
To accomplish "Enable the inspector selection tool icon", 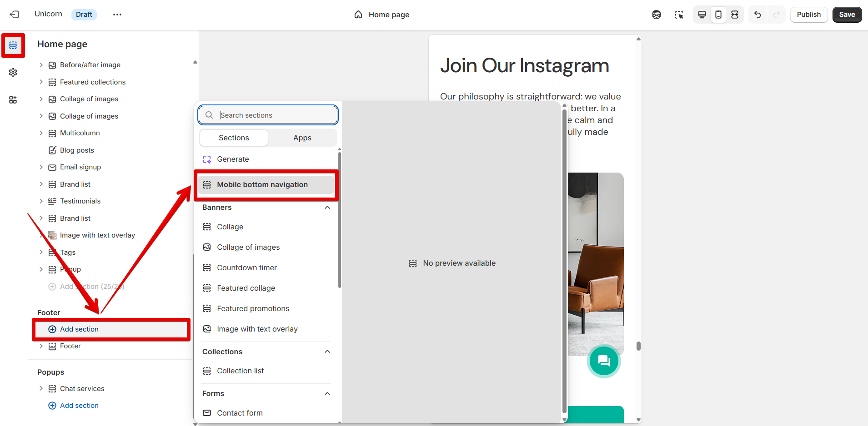I will [679, 15].
